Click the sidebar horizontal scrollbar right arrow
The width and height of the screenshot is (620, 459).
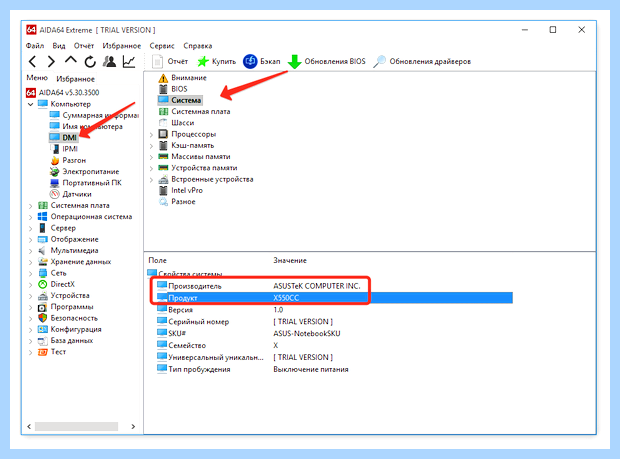click(x=133, y=427)
